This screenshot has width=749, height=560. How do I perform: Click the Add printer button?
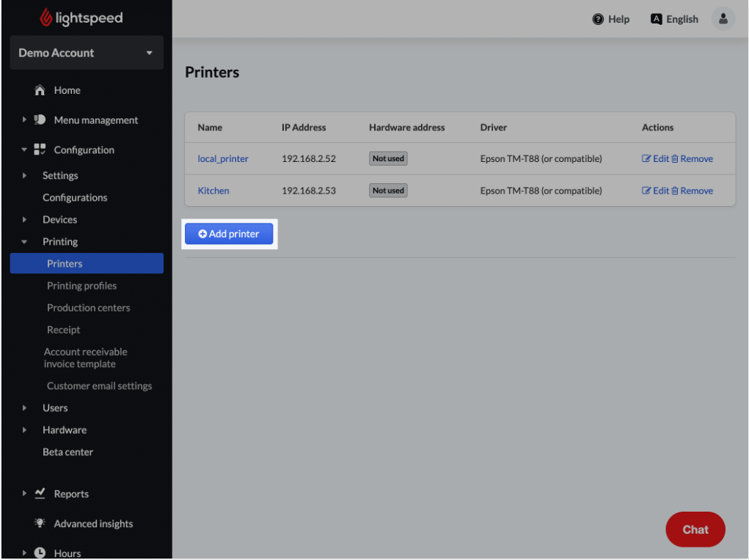click(229, 234)
